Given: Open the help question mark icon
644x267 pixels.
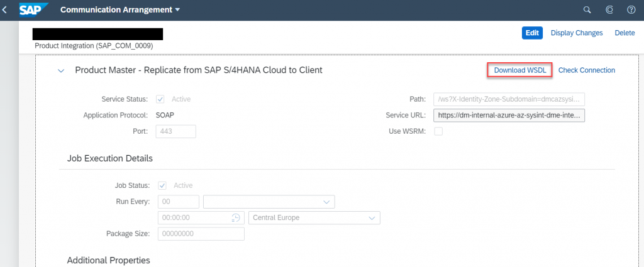Looking at the screenshot, I should tap(631, 10).
